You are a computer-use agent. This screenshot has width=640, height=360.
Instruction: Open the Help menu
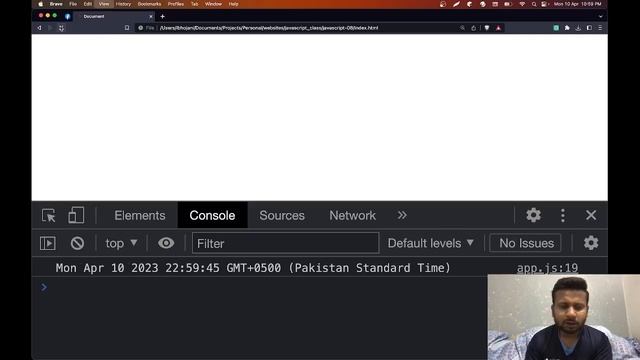(233, 4)
